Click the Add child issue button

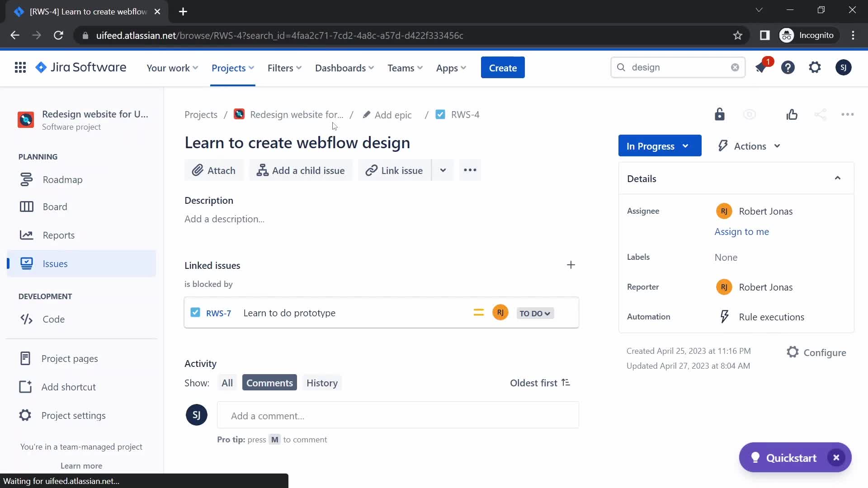tap(301, 170)
